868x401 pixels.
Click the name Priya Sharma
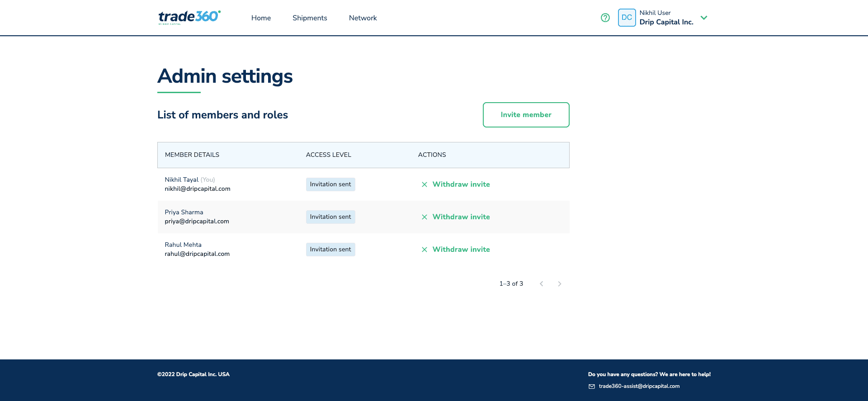pyautogui.click(x=184, y=212)
